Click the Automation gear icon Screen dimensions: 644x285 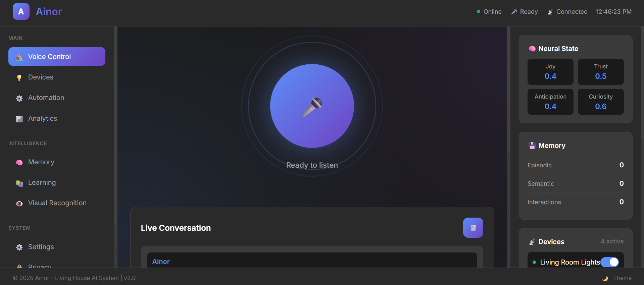pyautogui.click(x=19, y=98)
